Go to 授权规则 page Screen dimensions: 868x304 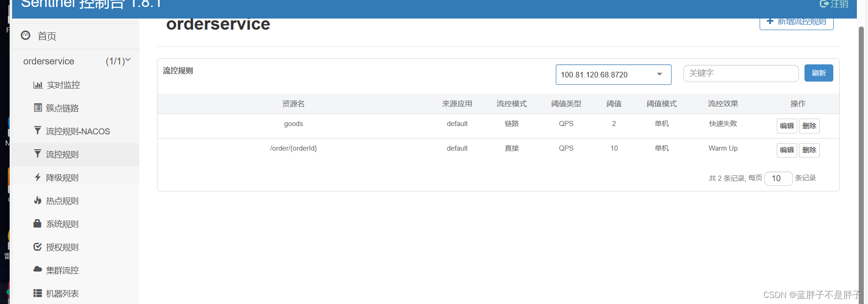[x=63, y=247]
